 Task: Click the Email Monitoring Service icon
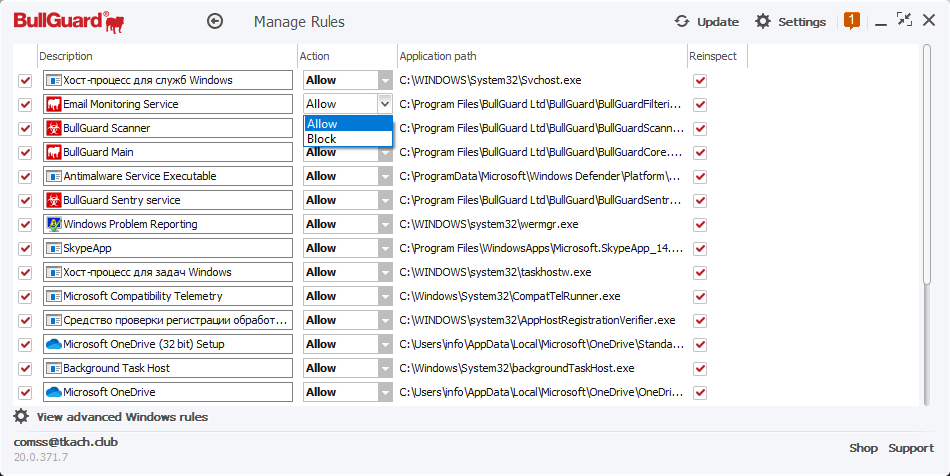(x=54, y=104)
